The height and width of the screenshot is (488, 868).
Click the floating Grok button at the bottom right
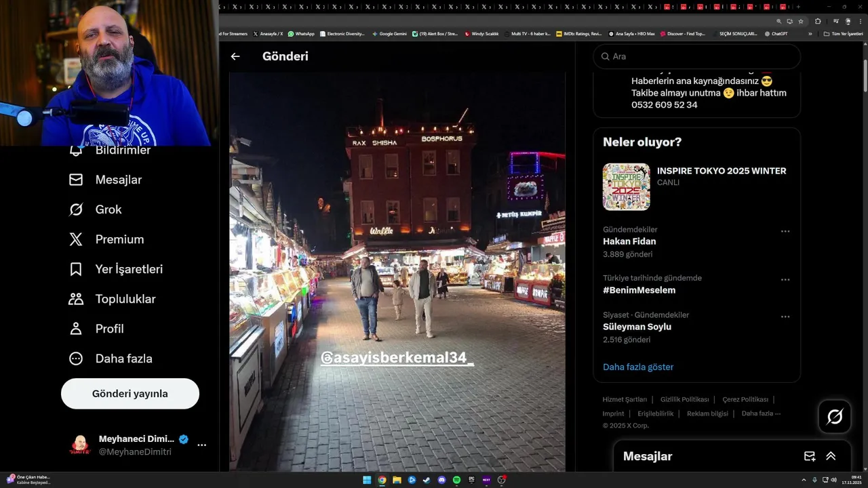click(835, 417)
